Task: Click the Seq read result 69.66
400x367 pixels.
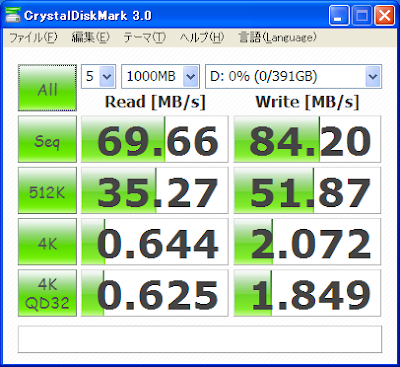Action: click(155, 139)
